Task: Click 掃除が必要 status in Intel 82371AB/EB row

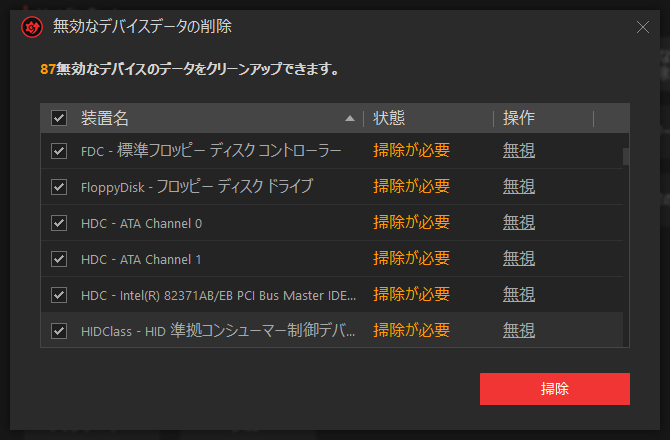Action: (x=411, y=294)
